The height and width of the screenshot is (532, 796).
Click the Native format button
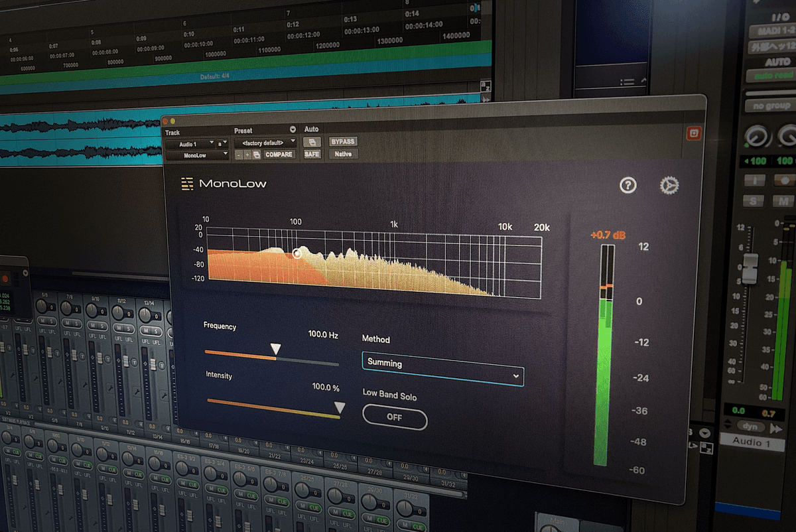tap(343, 154)
